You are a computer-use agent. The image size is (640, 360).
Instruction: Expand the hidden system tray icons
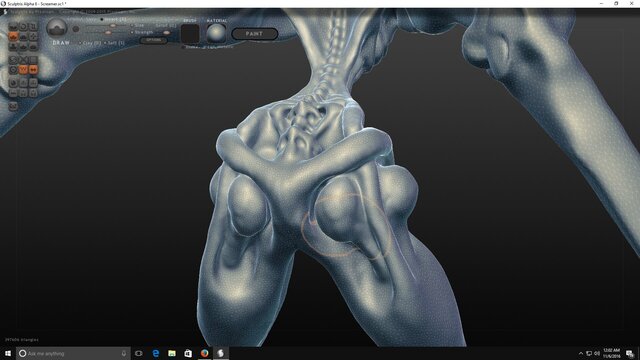point(580,353)
